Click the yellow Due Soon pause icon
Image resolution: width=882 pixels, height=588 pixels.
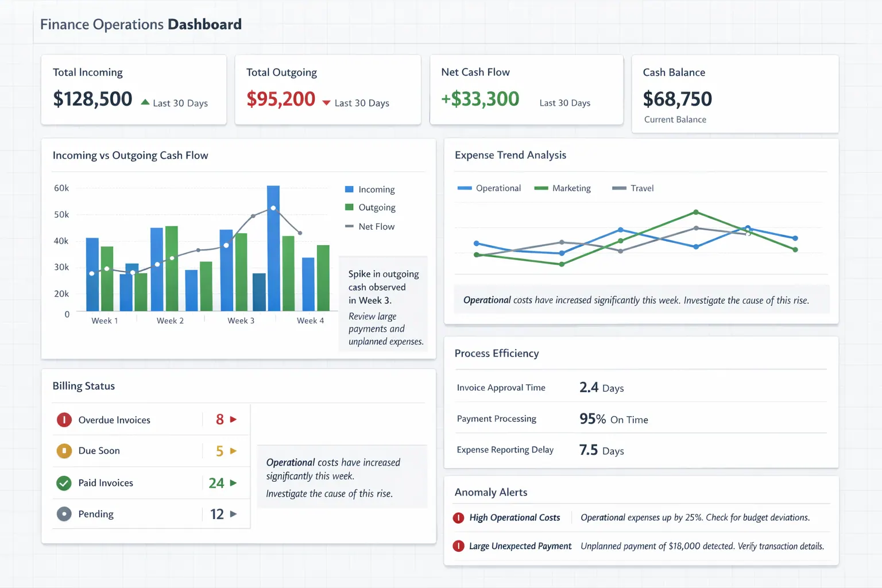[64, 451]
